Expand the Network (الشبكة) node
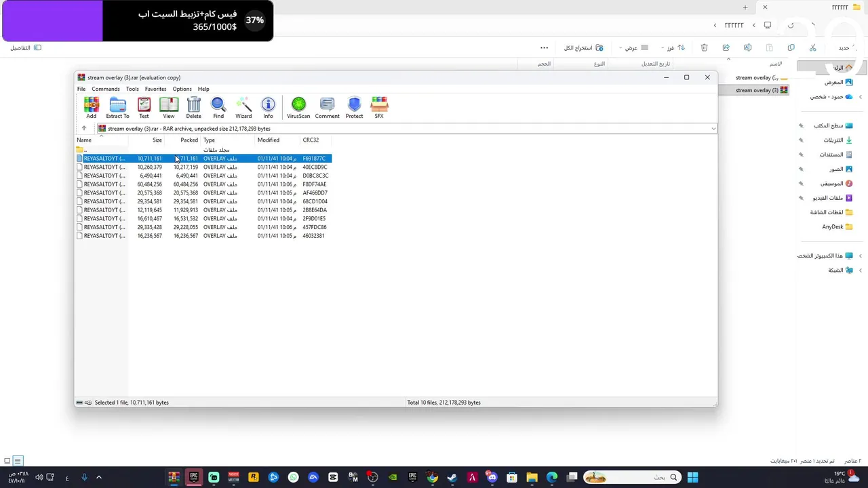This screenshot has height=488, width=868. (x=861, y=270)
